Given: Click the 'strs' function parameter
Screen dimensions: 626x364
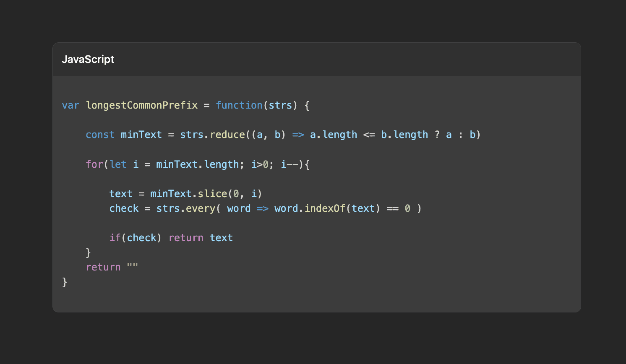Looking at the screenshot, I should tap(280, 105).
